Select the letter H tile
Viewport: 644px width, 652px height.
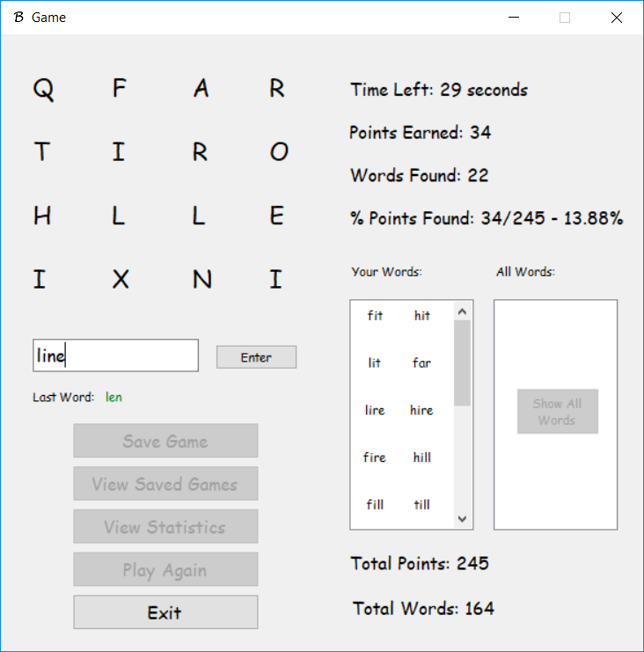tap(42, 216)
